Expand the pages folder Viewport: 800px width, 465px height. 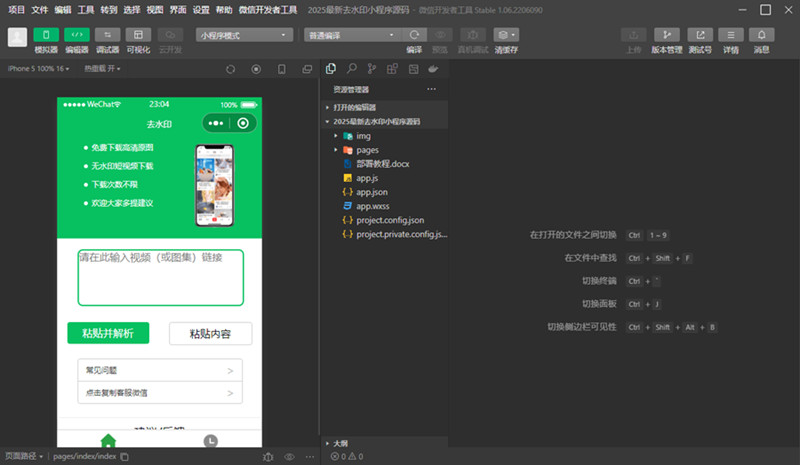tap(385, 150)
